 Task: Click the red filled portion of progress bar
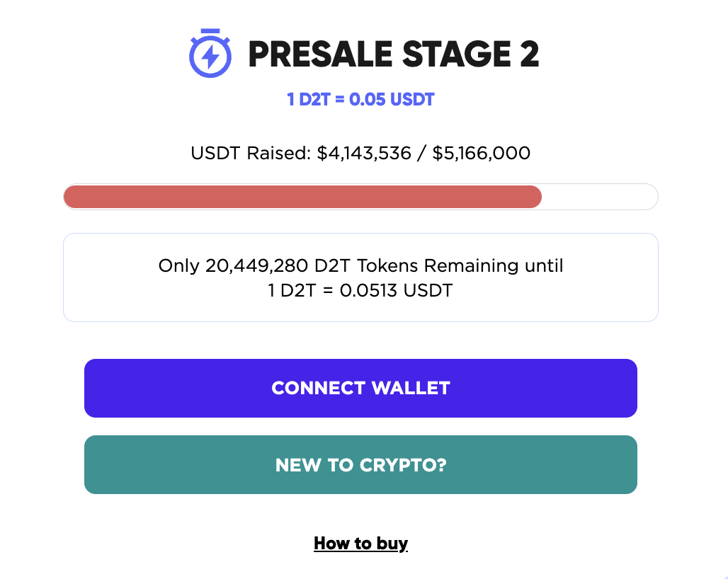click(x=302, y=197)
